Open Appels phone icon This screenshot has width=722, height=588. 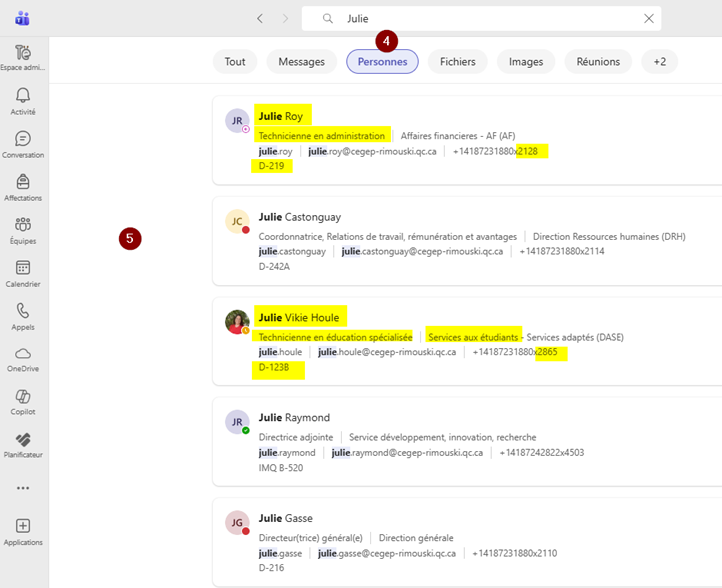23,315
